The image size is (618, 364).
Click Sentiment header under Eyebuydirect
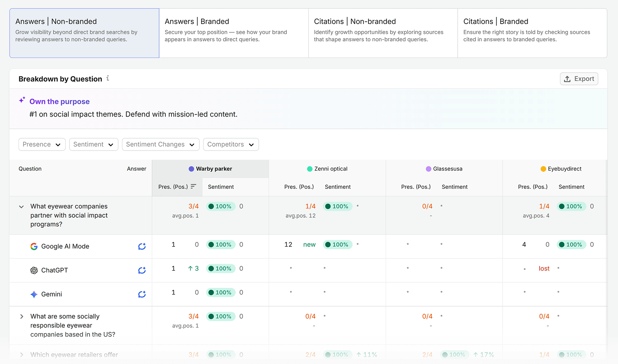point(571,187)
